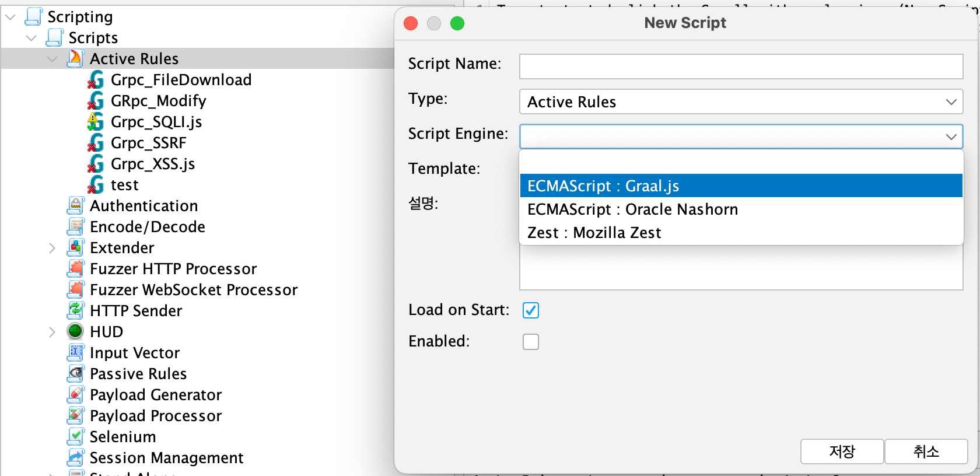980x476 pixels.
Task: Expand the Extender tree node
Action: coord(52,248)
